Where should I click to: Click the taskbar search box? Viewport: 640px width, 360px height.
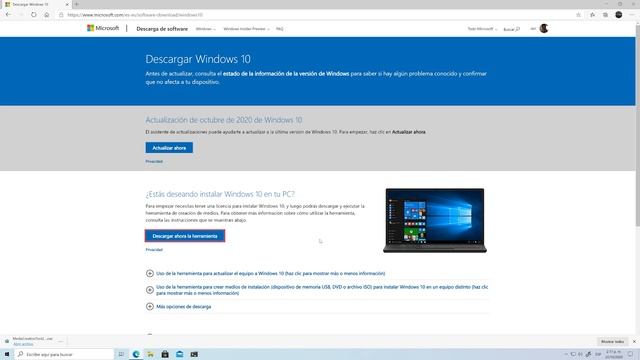pos(64,354)
